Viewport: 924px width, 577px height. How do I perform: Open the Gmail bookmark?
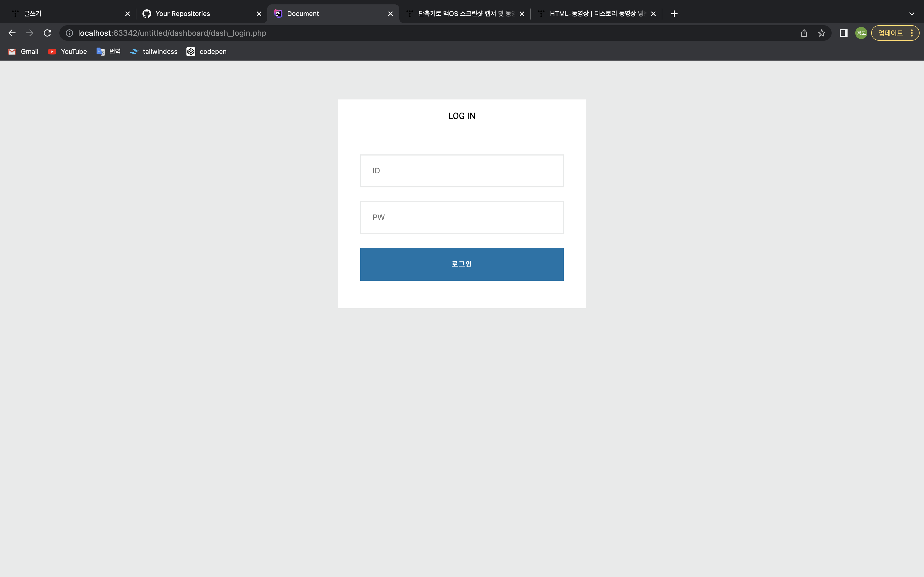(x=24, y=52)
